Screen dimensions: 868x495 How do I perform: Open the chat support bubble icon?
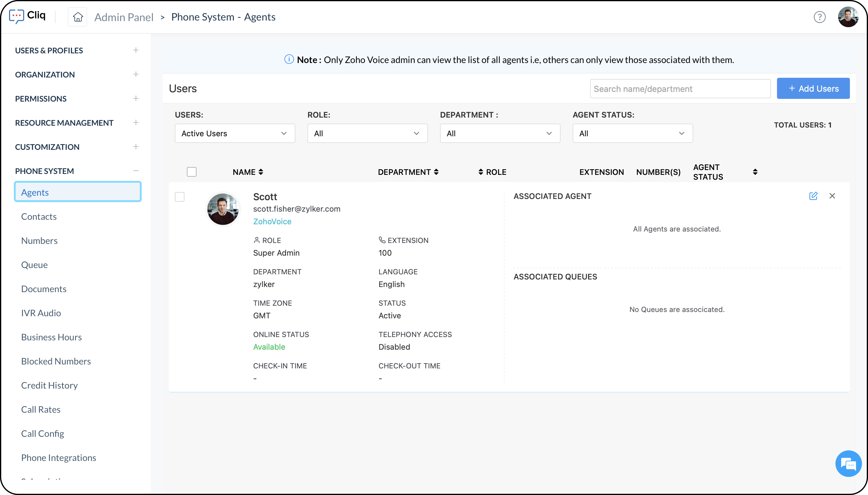[848, 464]
